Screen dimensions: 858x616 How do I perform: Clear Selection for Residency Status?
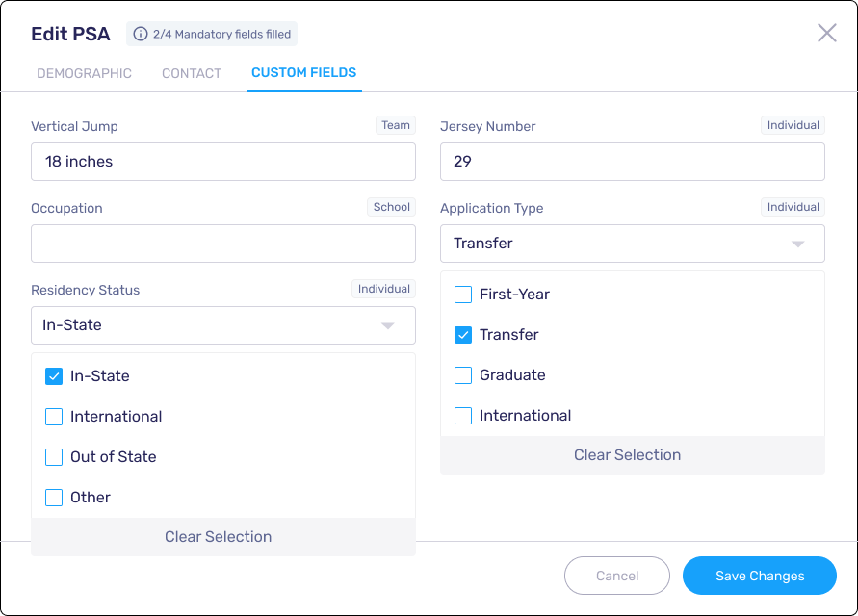(x=219, y=537)
